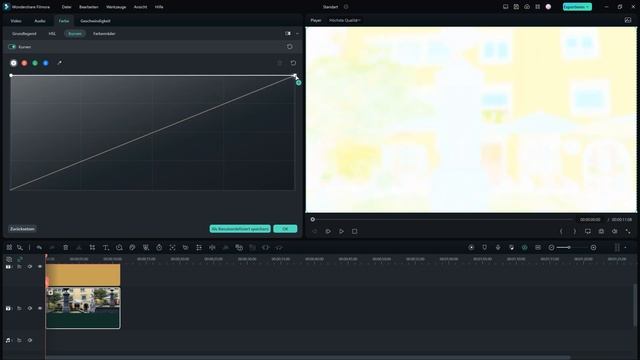The image size is (640, 360).
Task: Click the redo icon in the timeline toolbar
Action: pos(52,247)
